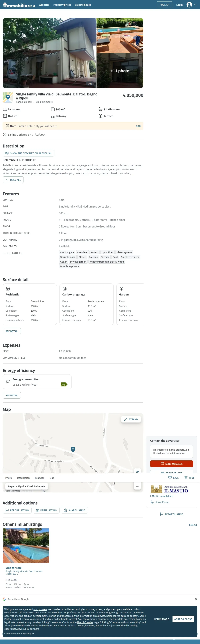Image resolution: width=200 pixels, height=644 pixels.
Task: Zoom out the map with minus button
Action: (x=137, y=486)
